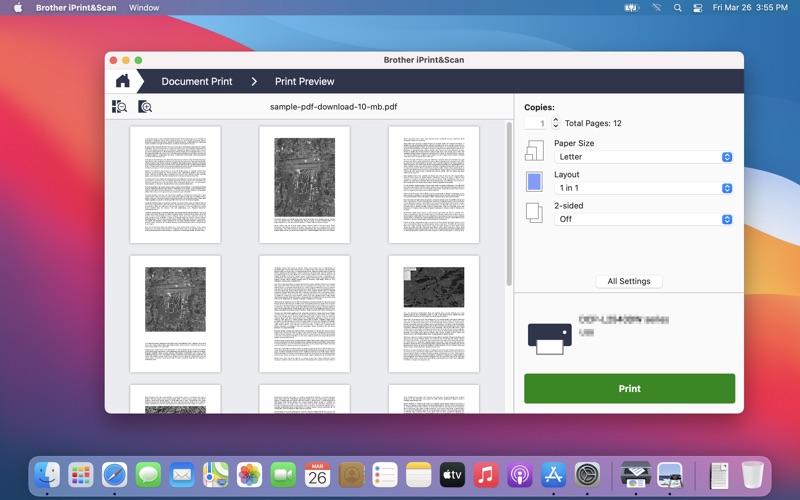Select the sixth page thumbnail
Viewport: 800px width, 500px height.
(x=434, y=314)
